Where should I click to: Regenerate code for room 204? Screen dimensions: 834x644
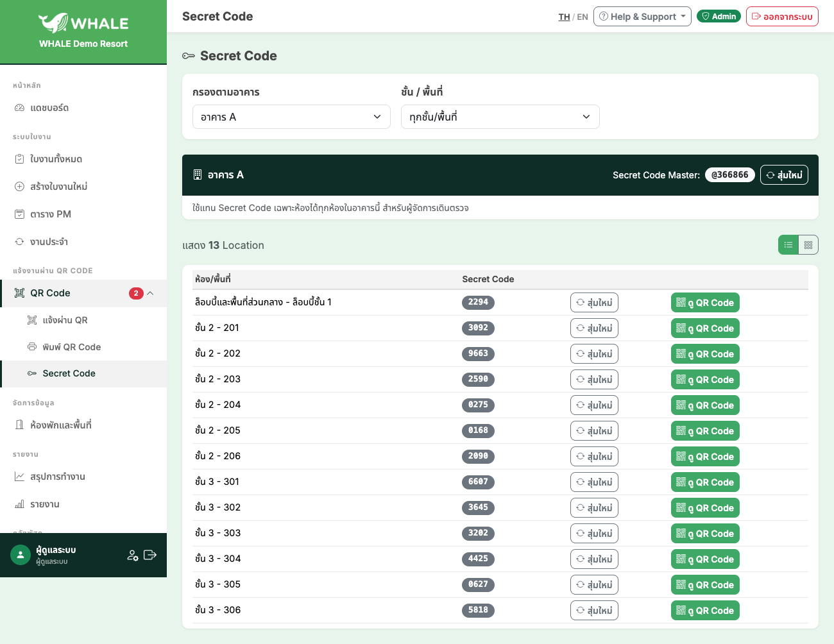pos(594,405)
